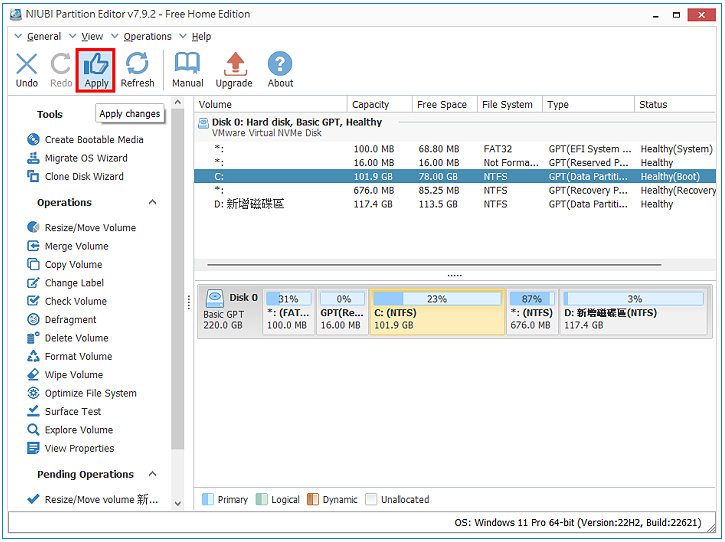Click the Redo toolbar icon
725x542 pixels.
[x=61, y=69]
